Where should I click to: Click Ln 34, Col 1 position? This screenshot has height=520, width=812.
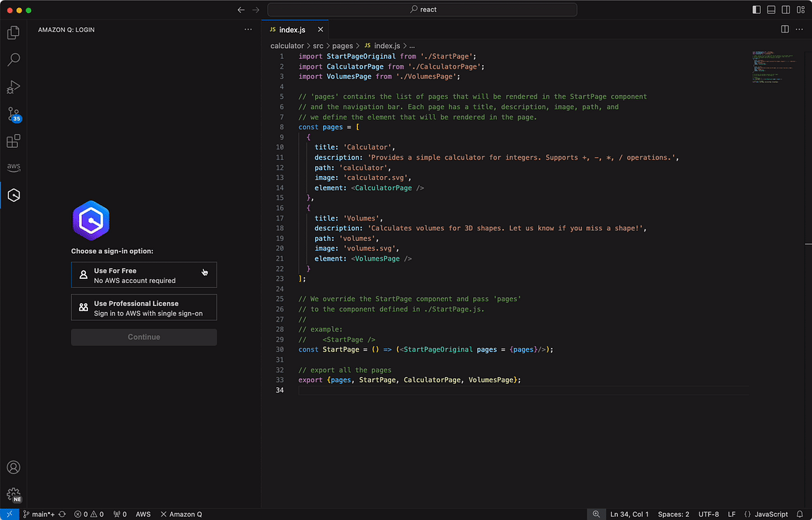[x=629, y=514]
